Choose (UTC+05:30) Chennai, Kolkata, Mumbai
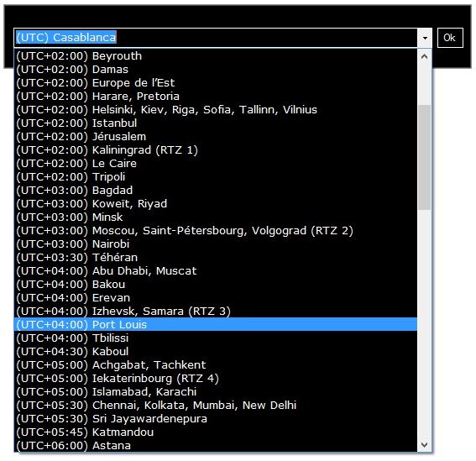 pos(216,405)
